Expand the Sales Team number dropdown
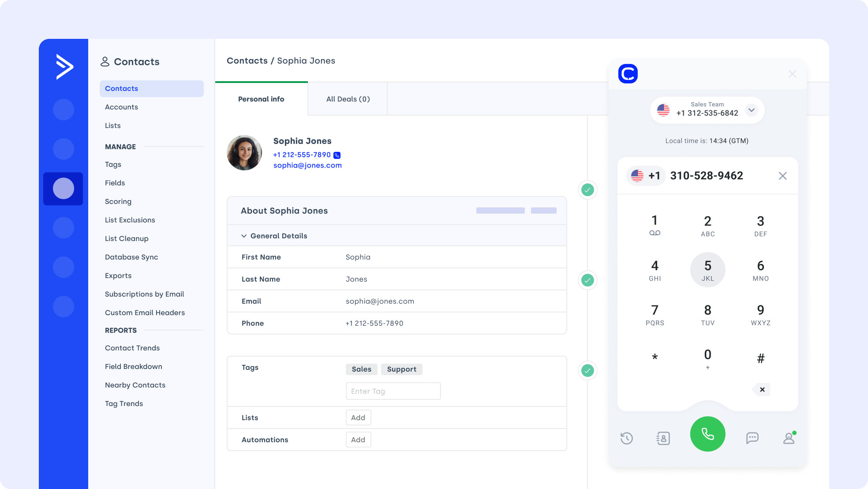The height and width of the screenshot is (489, 868). tap(752, 110)
